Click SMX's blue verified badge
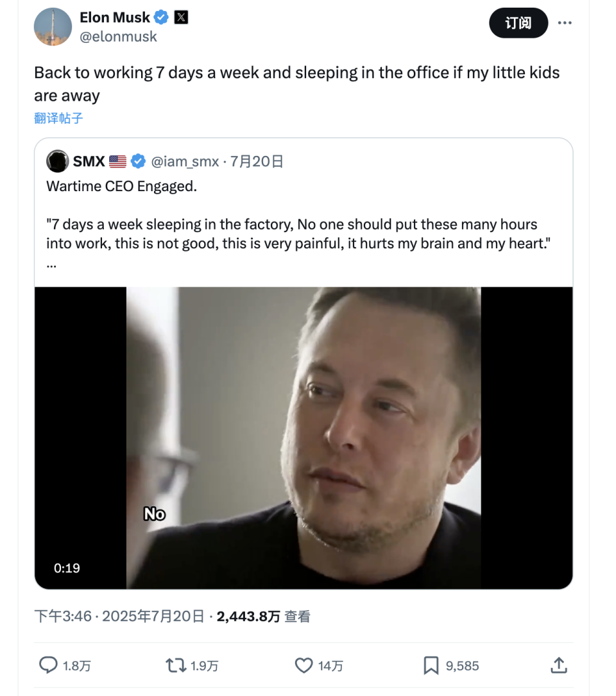616x696 pixels. (x=138, y=161)
